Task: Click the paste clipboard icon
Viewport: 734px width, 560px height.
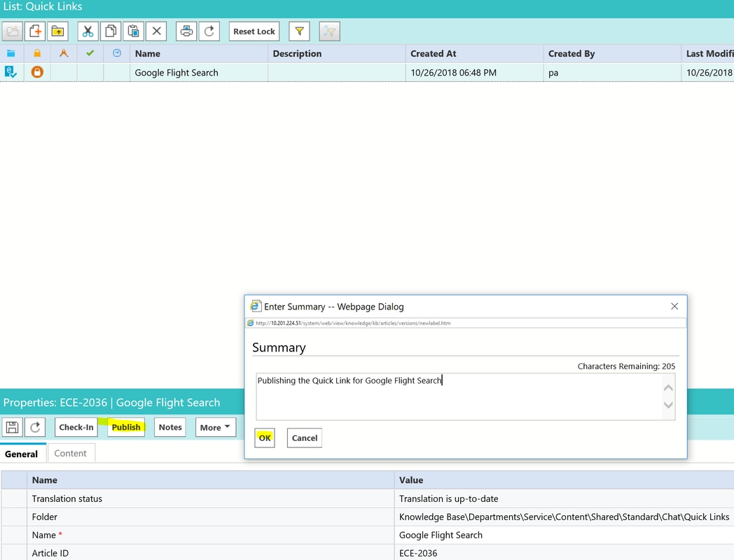Action: [x=133, y=31]
